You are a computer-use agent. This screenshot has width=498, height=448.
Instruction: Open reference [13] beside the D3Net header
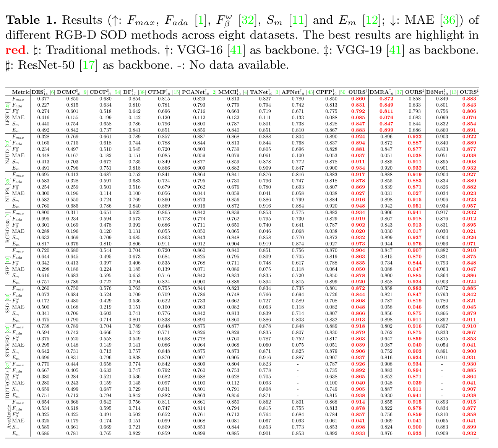[454, 92]
